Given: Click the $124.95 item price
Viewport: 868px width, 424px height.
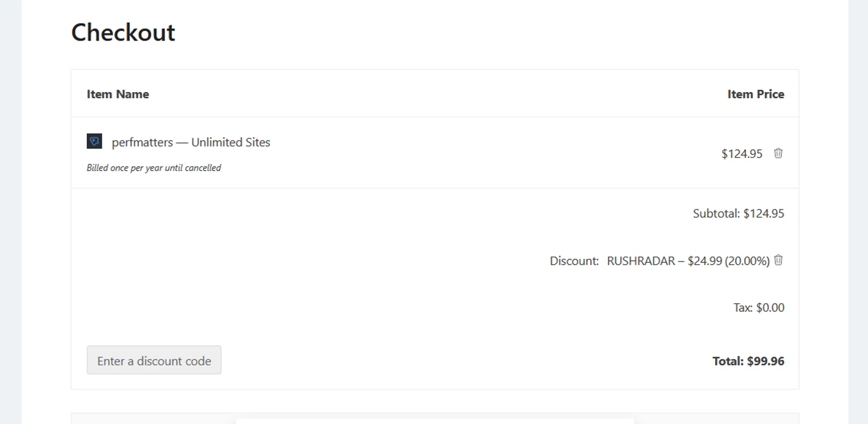Looking at the screenshot, I should [x=742, y=154].
